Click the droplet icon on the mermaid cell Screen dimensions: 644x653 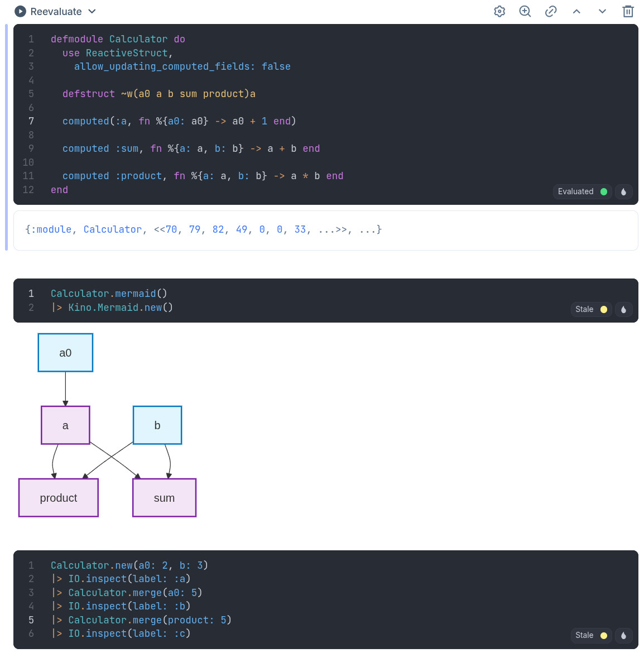623,310
